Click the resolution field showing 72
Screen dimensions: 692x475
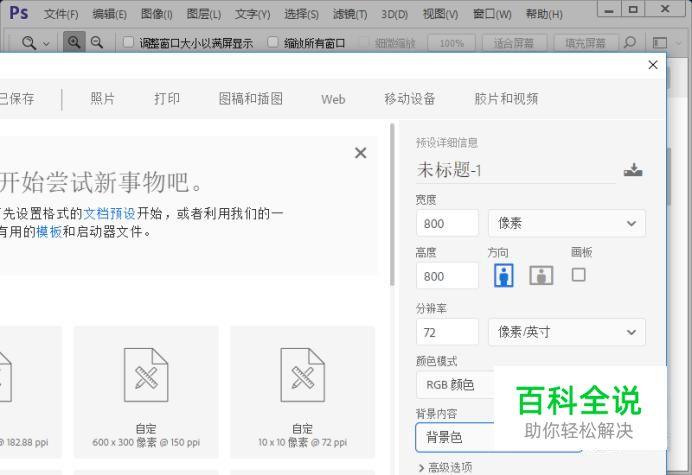tap(447, 332)
